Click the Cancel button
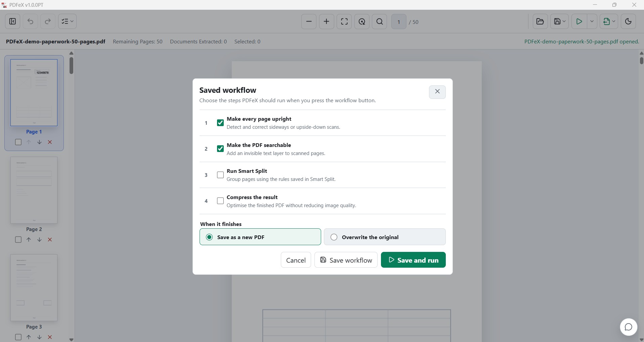The width and height of the screenshot is (644, 342). 296,260
